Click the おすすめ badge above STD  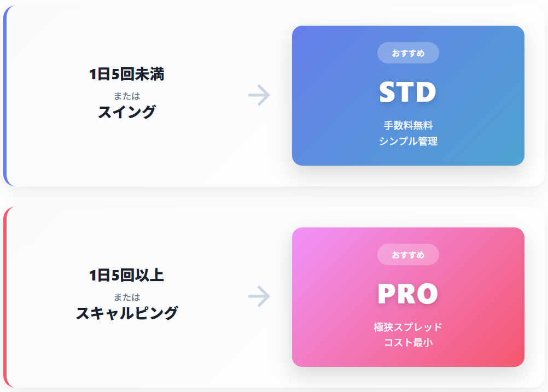point(408,53)
